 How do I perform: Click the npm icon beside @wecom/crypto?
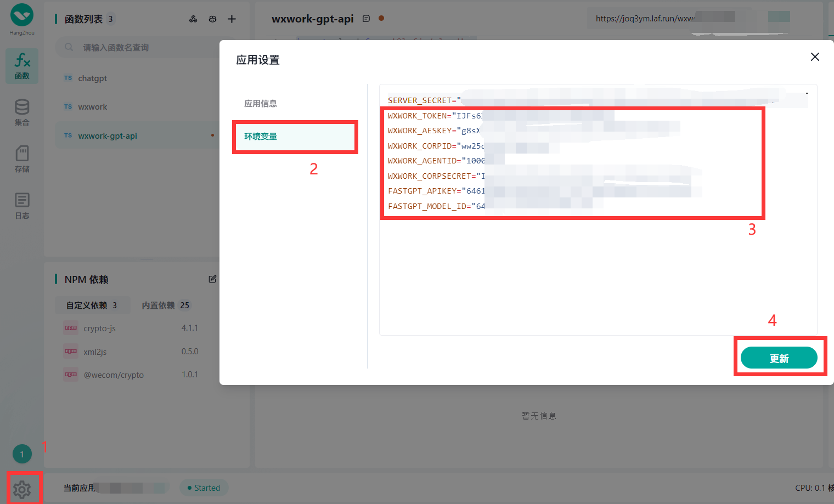coord(71,375)
